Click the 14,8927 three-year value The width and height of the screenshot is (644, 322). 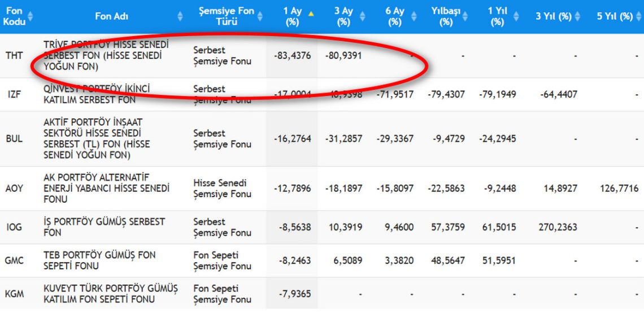coord(560,189)
